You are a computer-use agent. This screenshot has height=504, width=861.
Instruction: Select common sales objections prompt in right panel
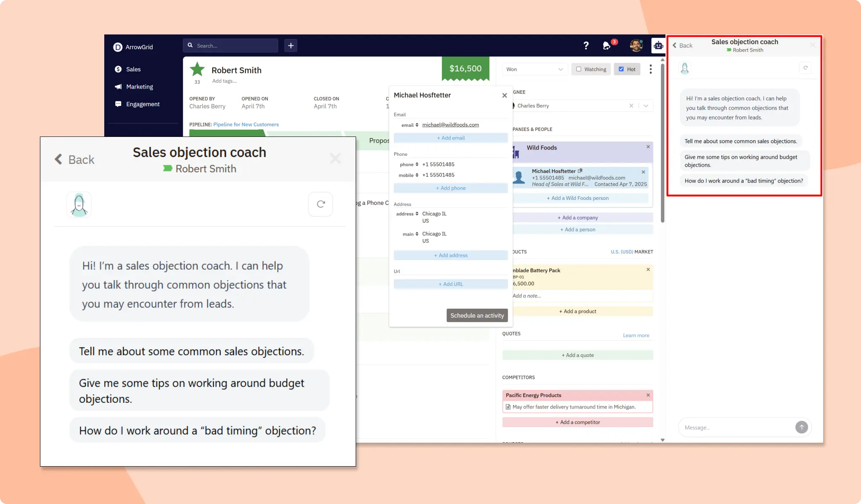click(x=741, y=142)
